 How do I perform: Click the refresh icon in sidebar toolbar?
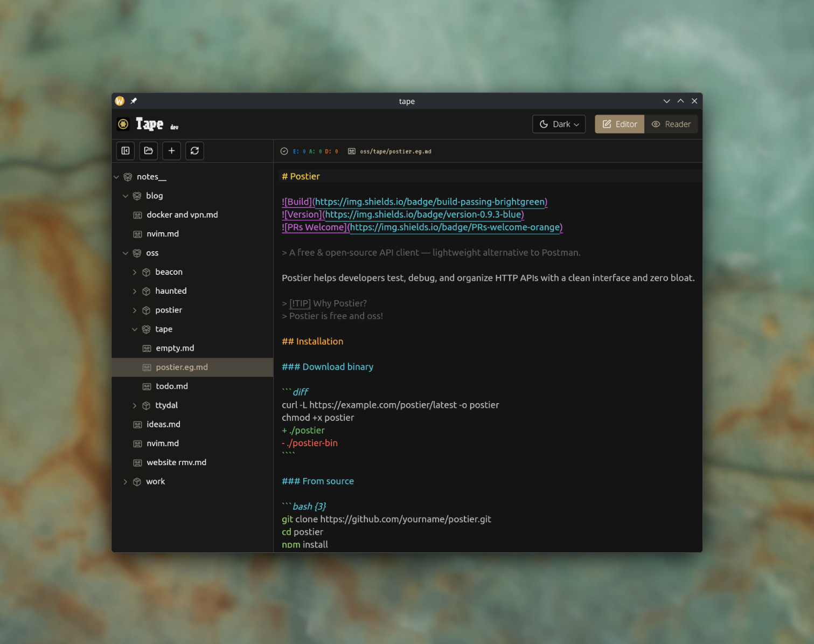coord(194,151)
